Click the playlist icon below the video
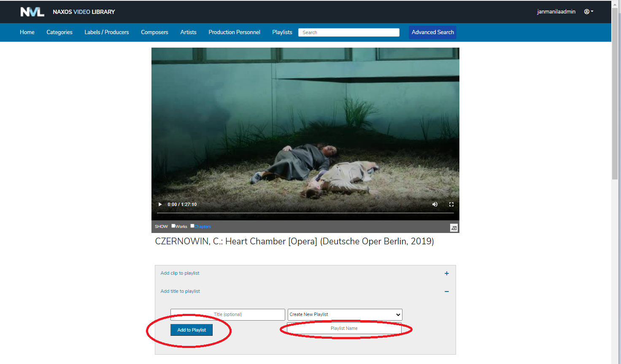 [454, 227]
